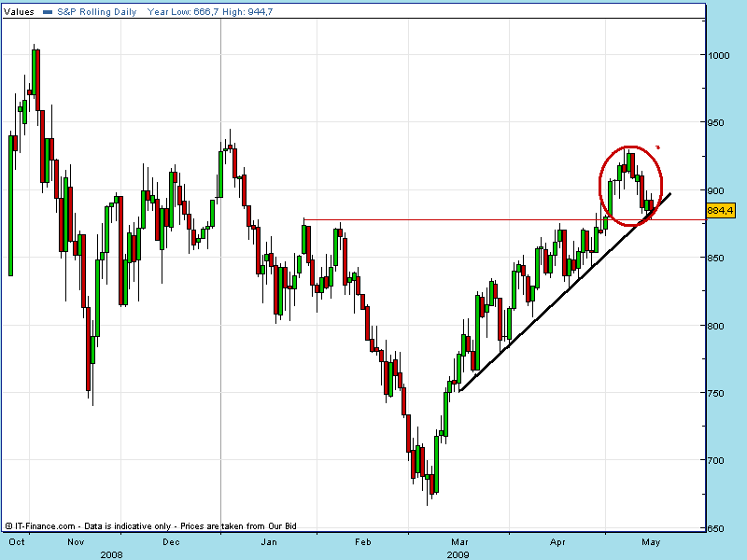747x560 pixels.
Task: Click the red horizontal resistance line near 878
Action: click(504, 220)
